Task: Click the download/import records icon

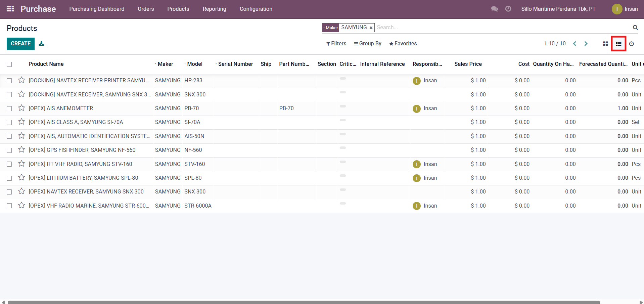Action: pyautogui.click(x=41, y=43)
